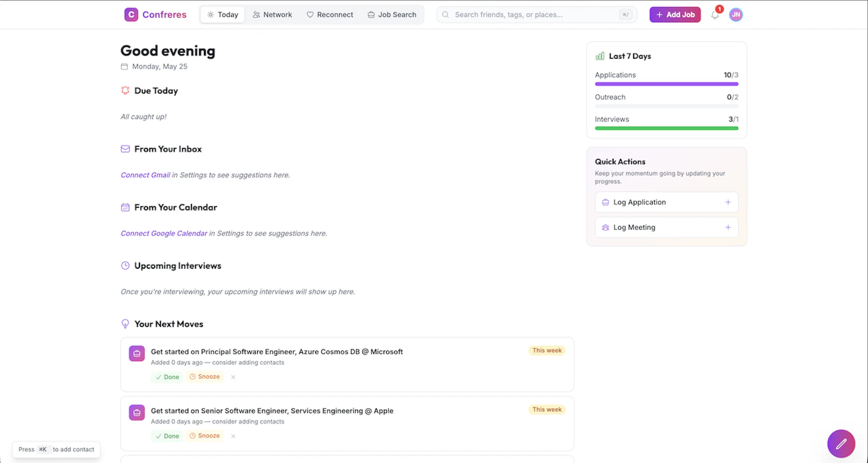Click the Outreach 0/2 count

(x=732, y=97)
